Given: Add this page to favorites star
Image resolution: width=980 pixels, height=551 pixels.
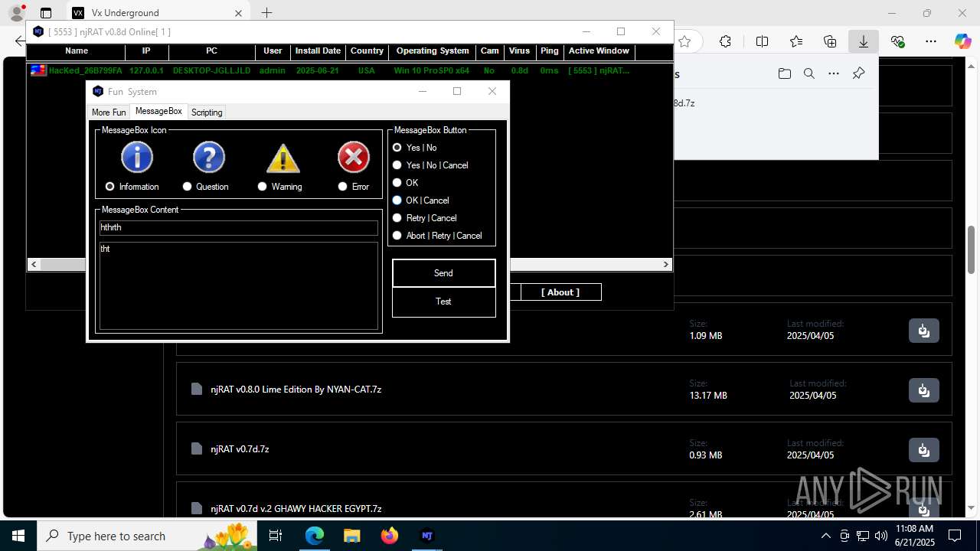Looking at the screenshot, I should pos(684,41).
